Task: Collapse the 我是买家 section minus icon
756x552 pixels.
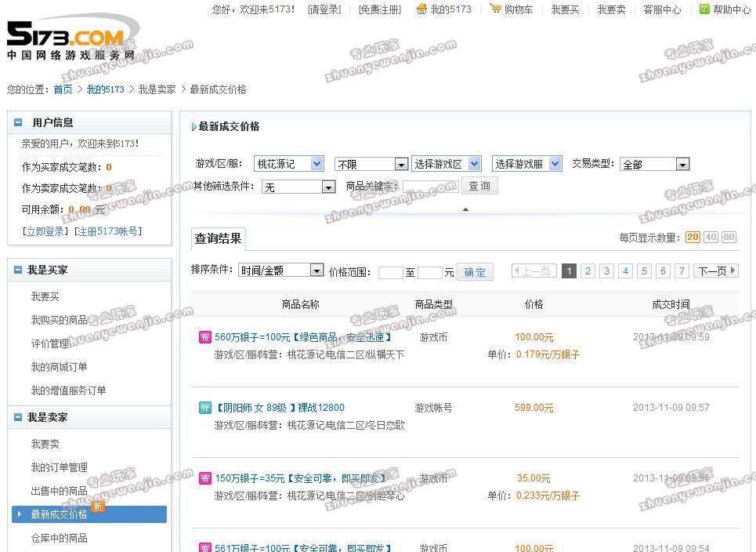Action: [x=18, y=270]
